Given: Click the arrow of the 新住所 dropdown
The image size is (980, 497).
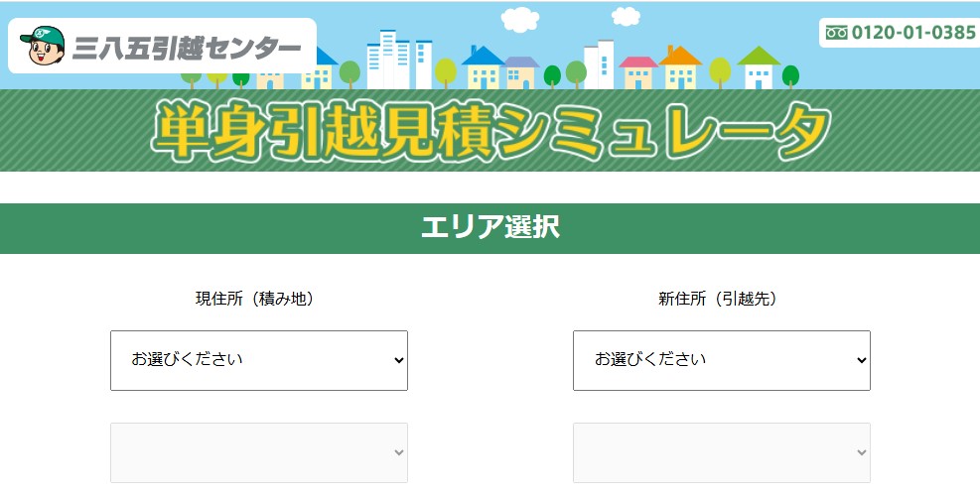Looking at the screenshot, I should 862,360.
